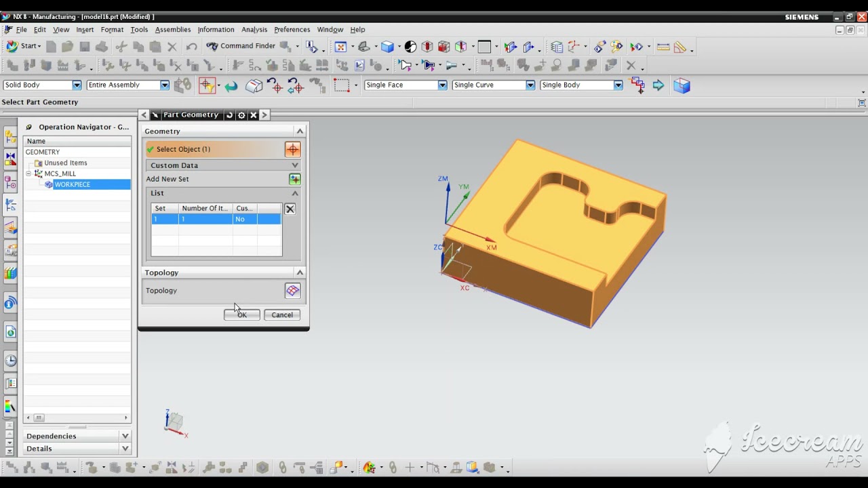The image size is (868, 488).
Task: Open the Operation Navigator sidebar tab
Action: tap(10, 205)
